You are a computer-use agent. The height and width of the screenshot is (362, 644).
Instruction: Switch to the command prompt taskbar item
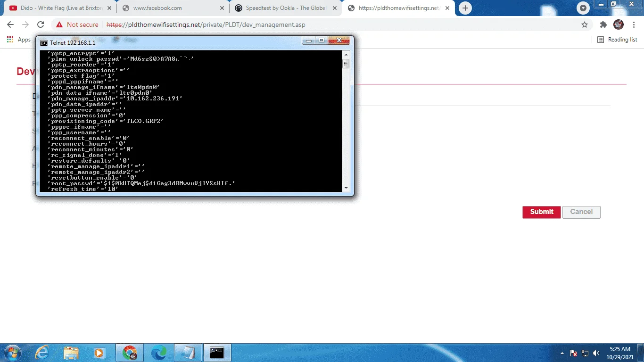tap(217, 353)
